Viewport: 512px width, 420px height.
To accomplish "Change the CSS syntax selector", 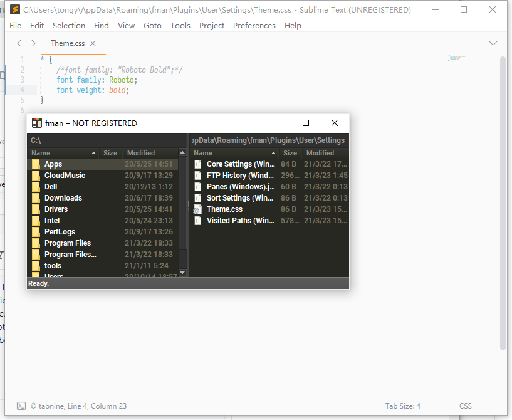I will tap(465, 406).
